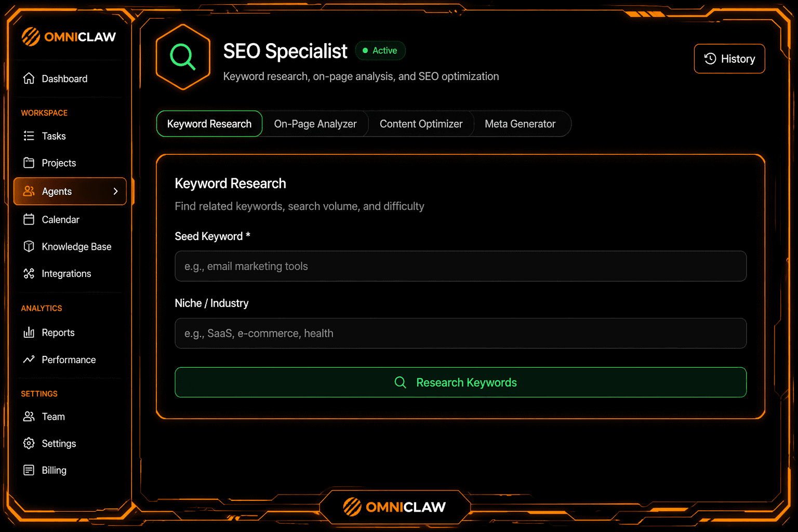Open Team under Settings section

(70, 417)
